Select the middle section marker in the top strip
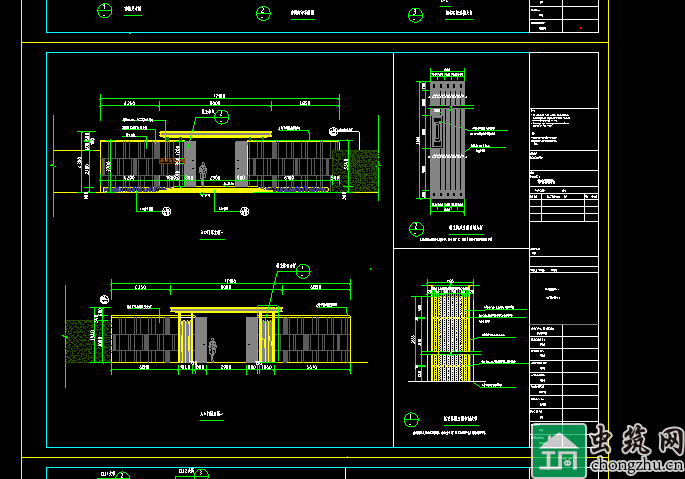685x479 pixels. (263, 13)
